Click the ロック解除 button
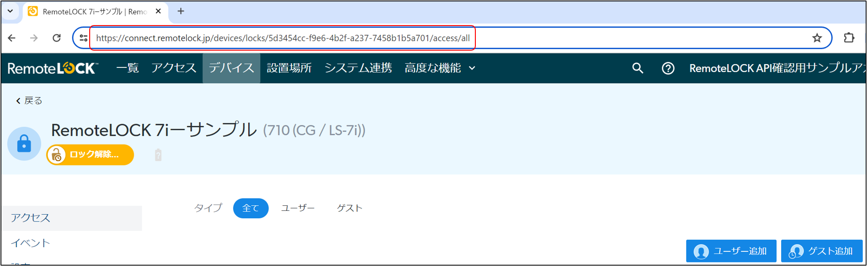 (x=90, y=155)
